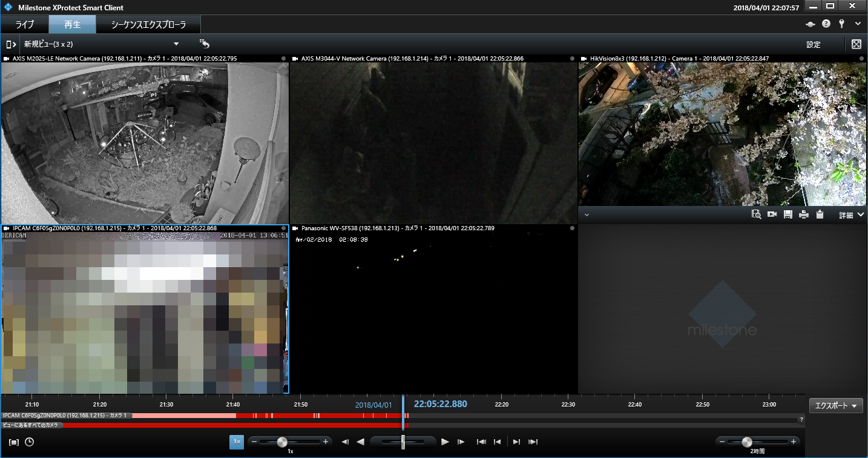Open smart search icon on HikVision toolbar
The width and height of the screenshot is (868, 458).
[756, 214]
